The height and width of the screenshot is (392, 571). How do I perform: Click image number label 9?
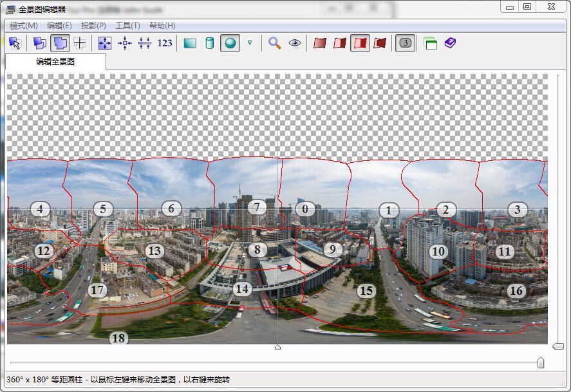332,249
